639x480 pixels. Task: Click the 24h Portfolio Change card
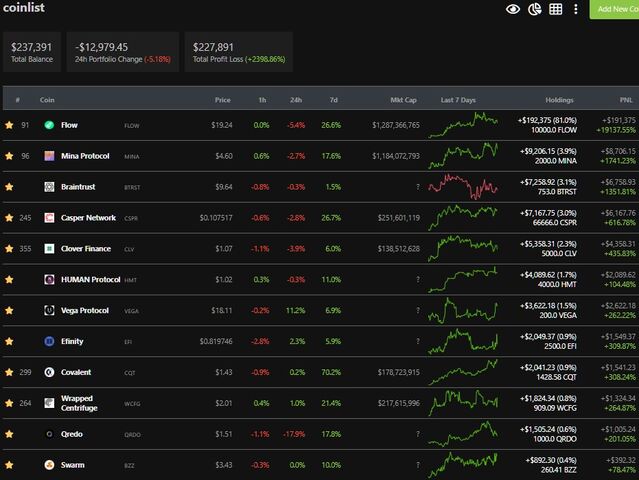tap(123, 52)
